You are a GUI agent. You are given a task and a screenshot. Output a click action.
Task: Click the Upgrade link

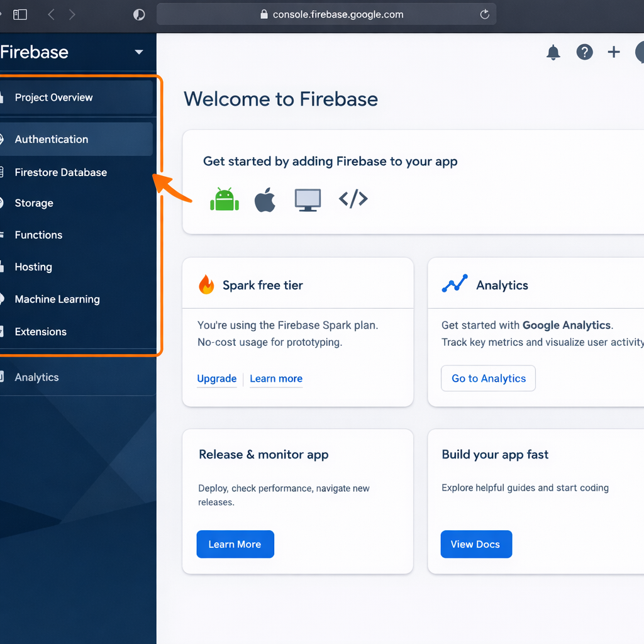(216, 379)
